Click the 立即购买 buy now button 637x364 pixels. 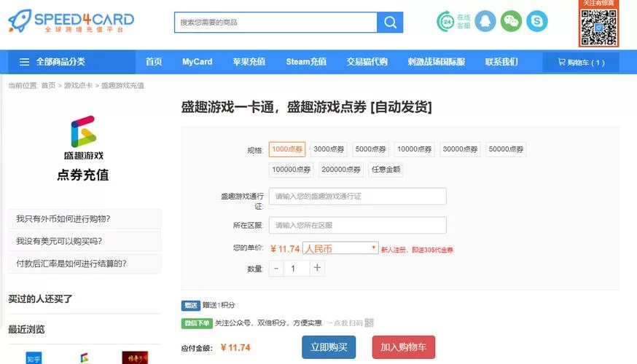pyautogui.click(x=329, y=347)
